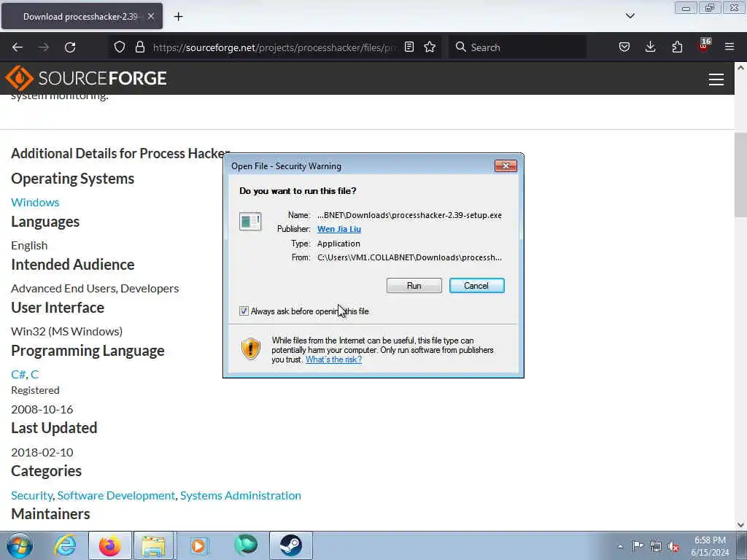This screenshot has width=747, height=560.
Task: Open the Extensions puzzle-piece icon
Action: (x=677, y=47)
